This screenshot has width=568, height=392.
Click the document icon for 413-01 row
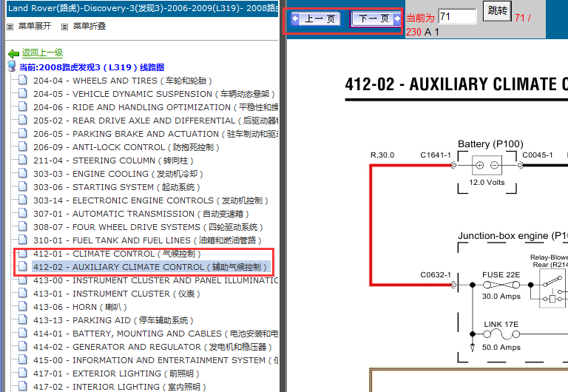[x=22, y=293]
